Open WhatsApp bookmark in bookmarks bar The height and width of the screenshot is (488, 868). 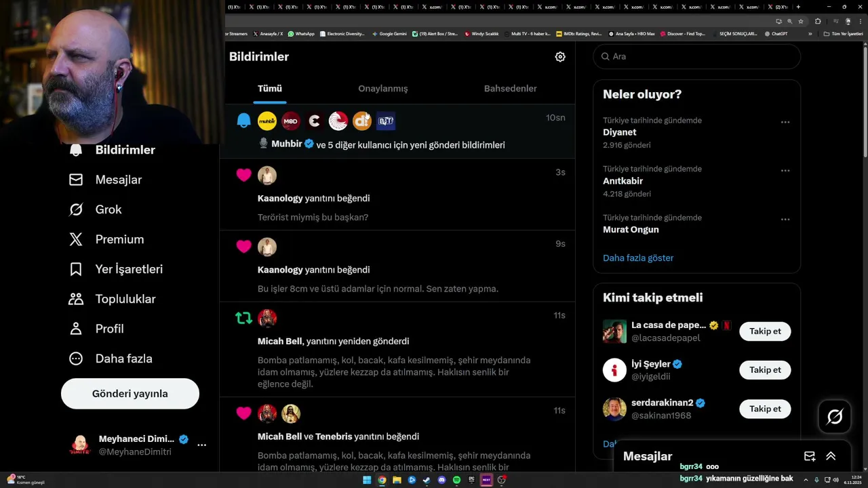[x=301, y=34]
